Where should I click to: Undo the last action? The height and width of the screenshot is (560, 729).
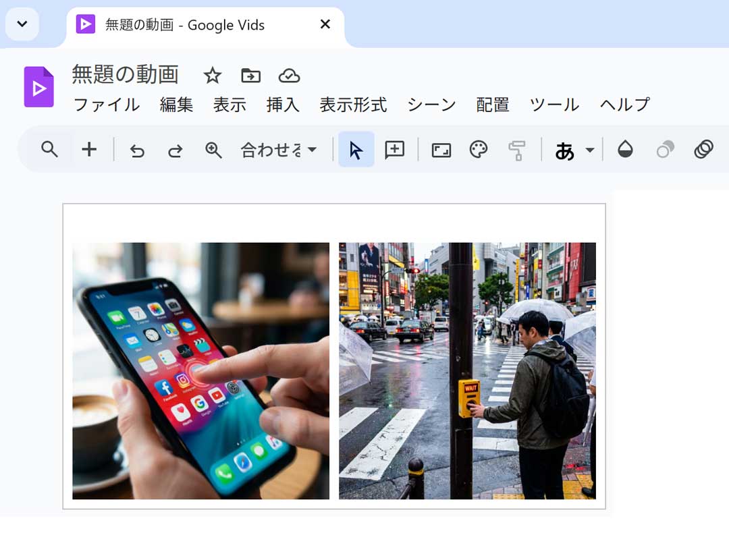click(x=137, y=150)
